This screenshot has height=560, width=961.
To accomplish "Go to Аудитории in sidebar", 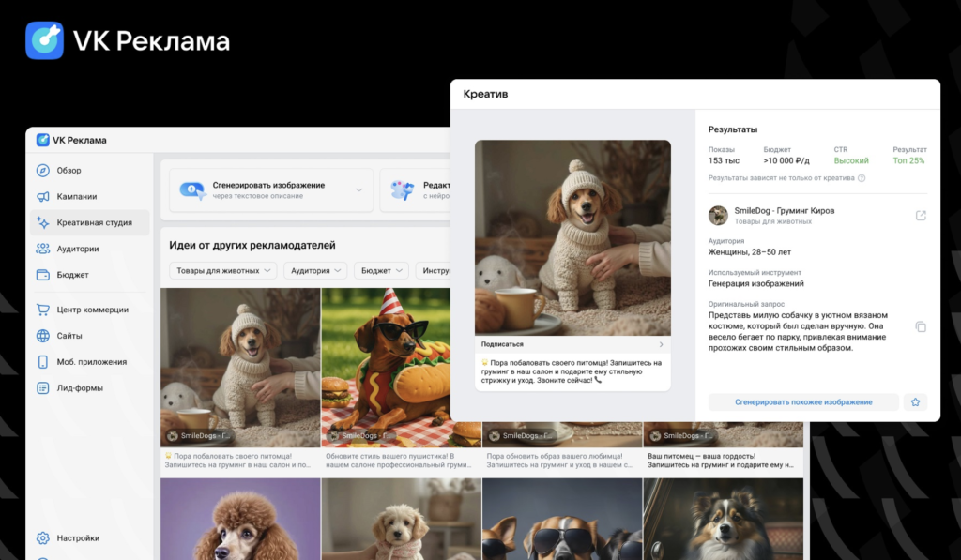I will tap(89, 249).
